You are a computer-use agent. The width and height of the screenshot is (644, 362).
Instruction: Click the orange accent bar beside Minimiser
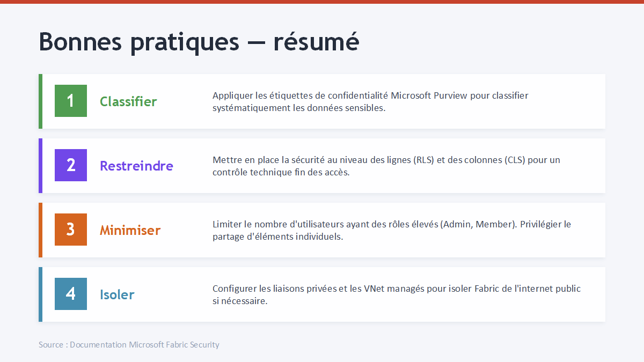coord(40,230)
